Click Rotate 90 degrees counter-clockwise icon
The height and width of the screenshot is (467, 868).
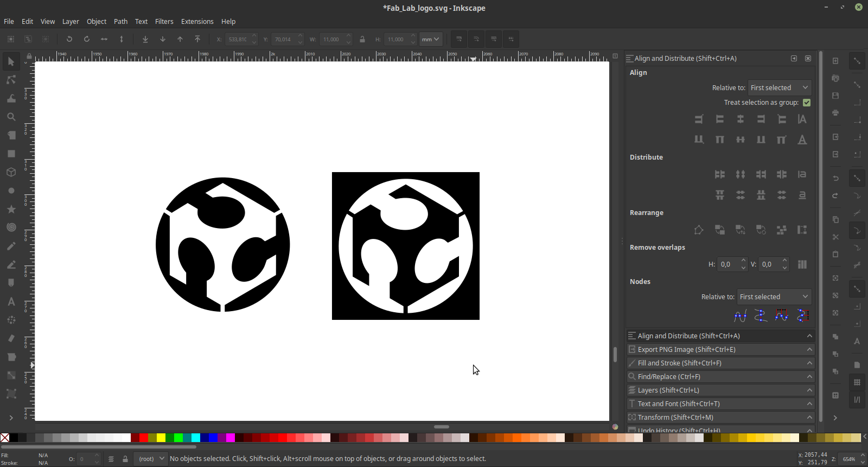point(69,39)
